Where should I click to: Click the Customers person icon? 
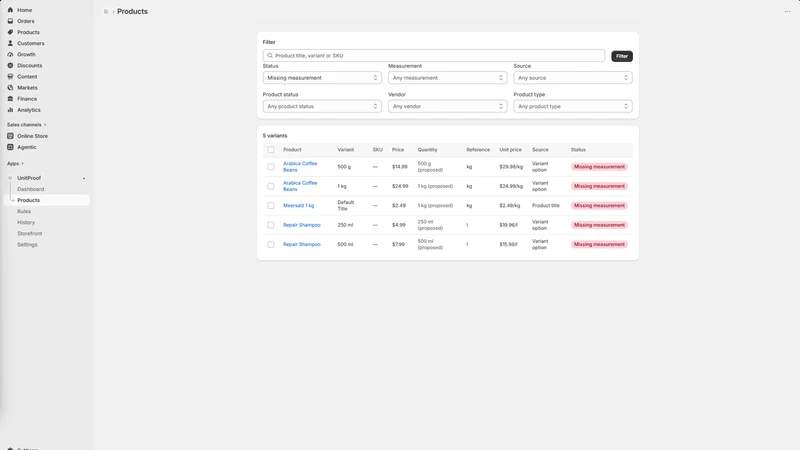pyautogui.click(x=10, y=43)
